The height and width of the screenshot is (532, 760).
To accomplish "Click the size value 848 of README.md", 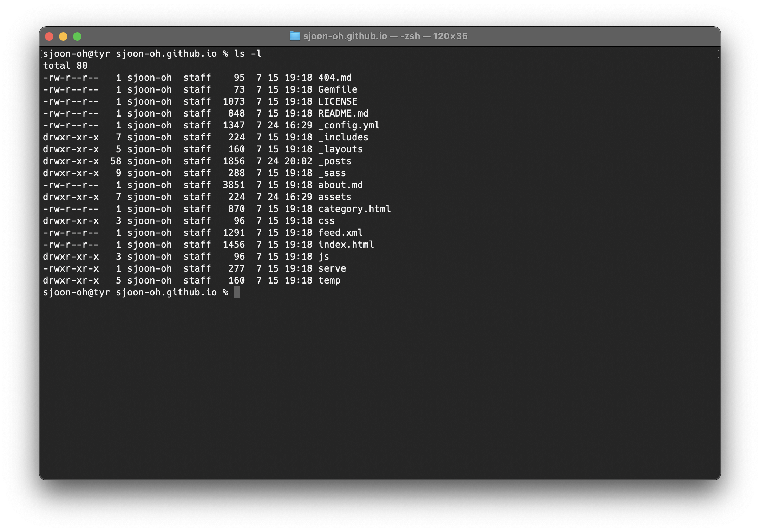I will coord(236,113).
